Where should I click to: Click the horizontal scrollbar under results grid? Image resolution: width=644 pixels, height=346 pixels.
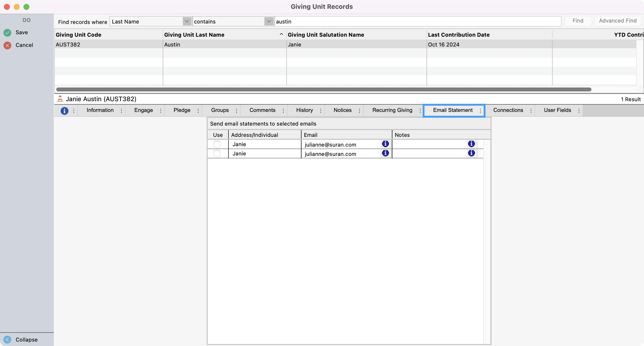(323, 90)
